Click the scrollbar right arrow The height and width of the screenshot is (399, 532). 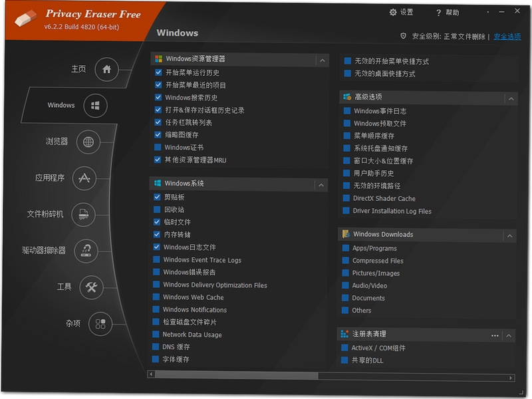pos(511,378)
